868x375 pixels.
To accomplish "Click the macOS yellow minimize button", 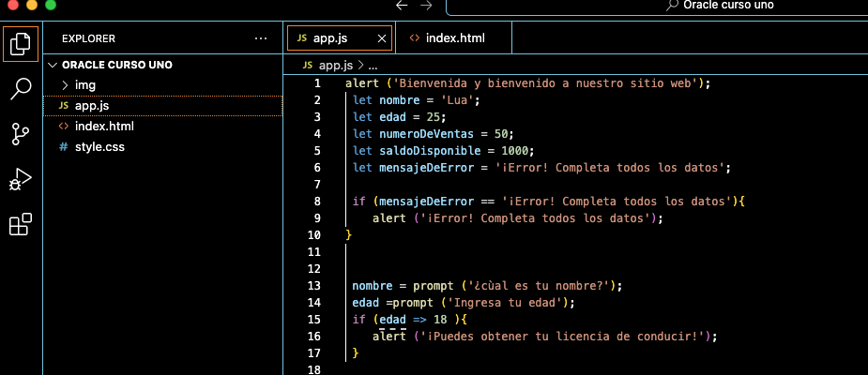I will pyautogui.click(x=32, y=5).
